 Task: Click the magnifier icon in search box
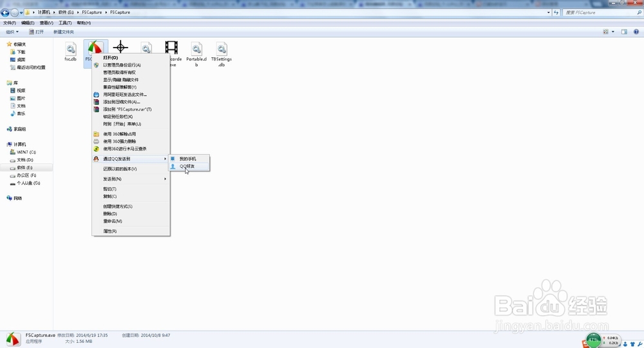click(x=639, y=12)
